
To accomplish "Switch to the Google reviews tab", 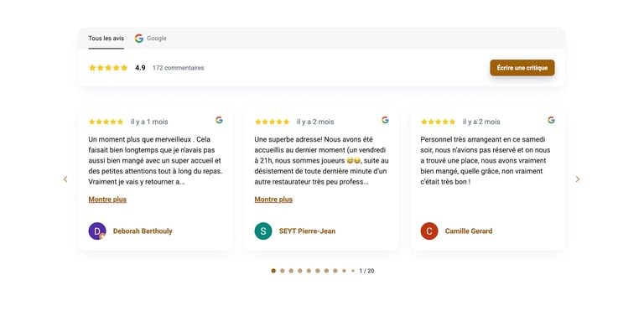I will (151, 39).
